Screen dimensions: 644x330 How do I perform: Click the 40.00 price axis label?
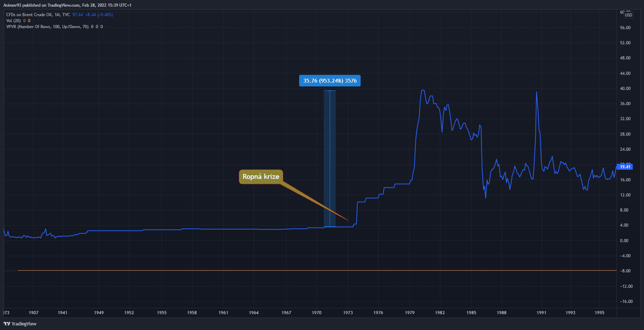(625, 89)
